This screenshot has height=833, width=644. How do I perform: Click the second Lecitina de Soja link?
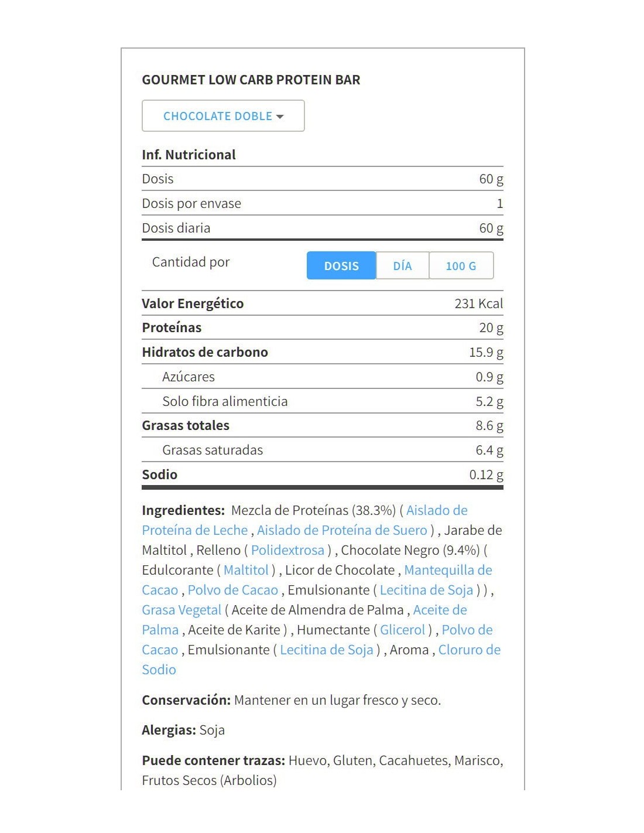[327, 650]
